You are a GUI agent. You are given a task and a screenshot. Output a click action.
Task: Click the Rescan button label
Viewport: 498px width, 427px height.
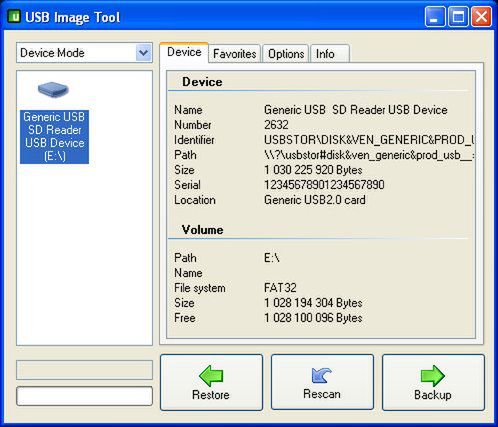322,394
